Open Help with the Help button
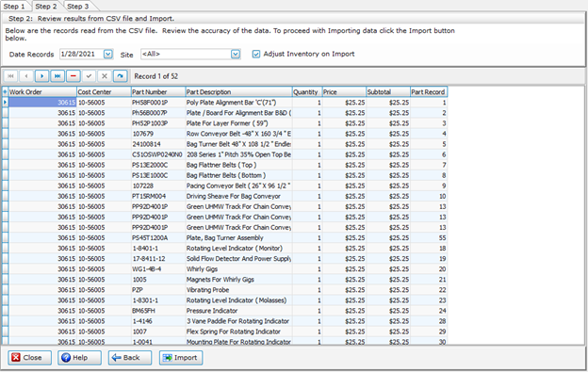588x372 pixels. pos(79,358)
